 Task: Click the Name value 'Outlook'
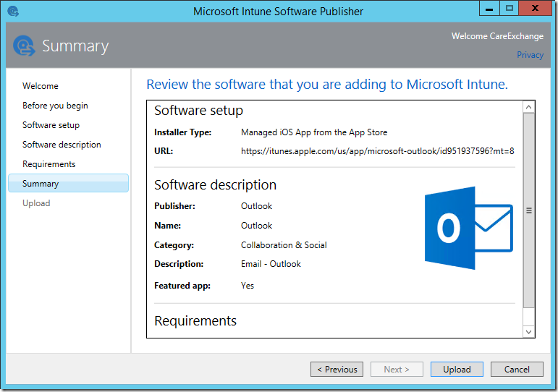point(256,226)
